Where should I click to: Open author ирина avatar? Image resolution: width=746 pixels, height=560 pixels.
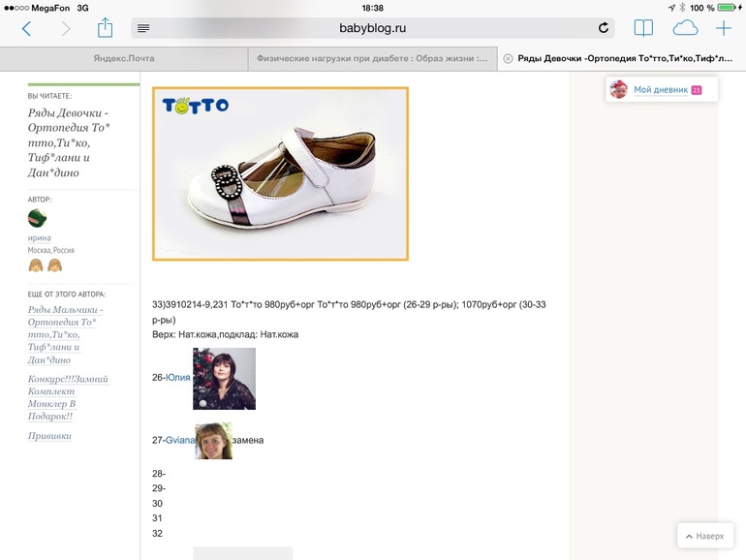[x=37, y=218]
